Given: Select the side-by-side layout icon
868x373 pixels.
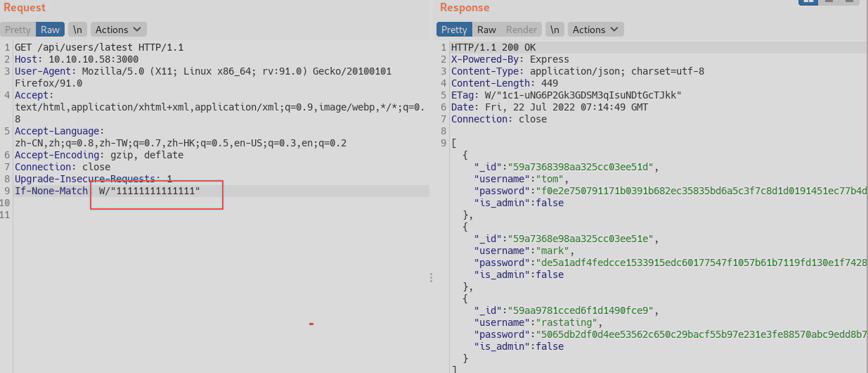Looking at the screenshot, I should [808, 2].
